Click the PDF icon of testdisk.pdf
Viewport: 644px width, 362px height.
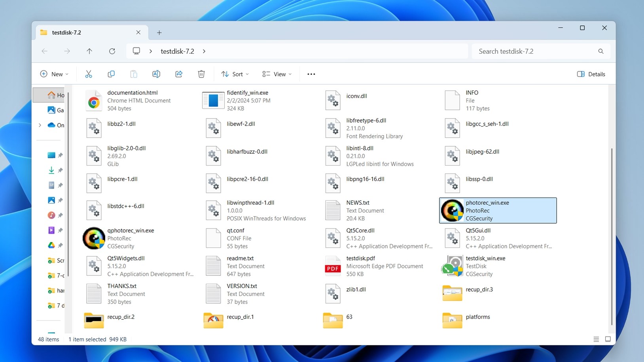click(333, 266)
